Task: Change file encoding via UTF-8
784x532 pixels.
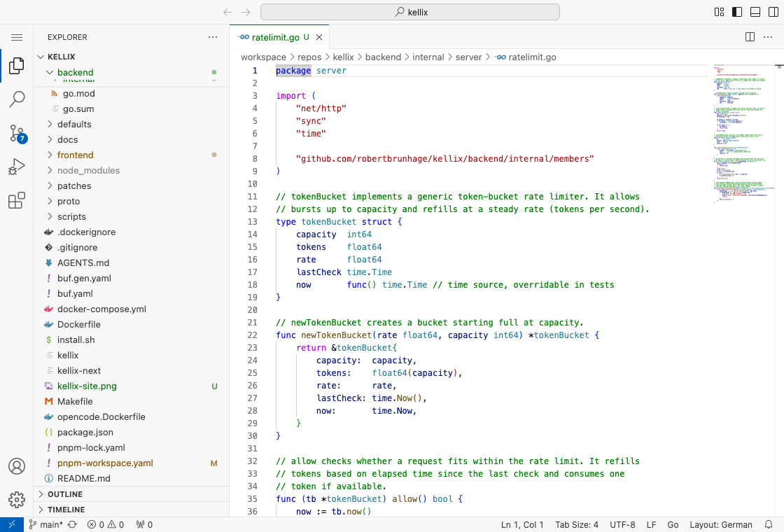Action: pos(622,524)
